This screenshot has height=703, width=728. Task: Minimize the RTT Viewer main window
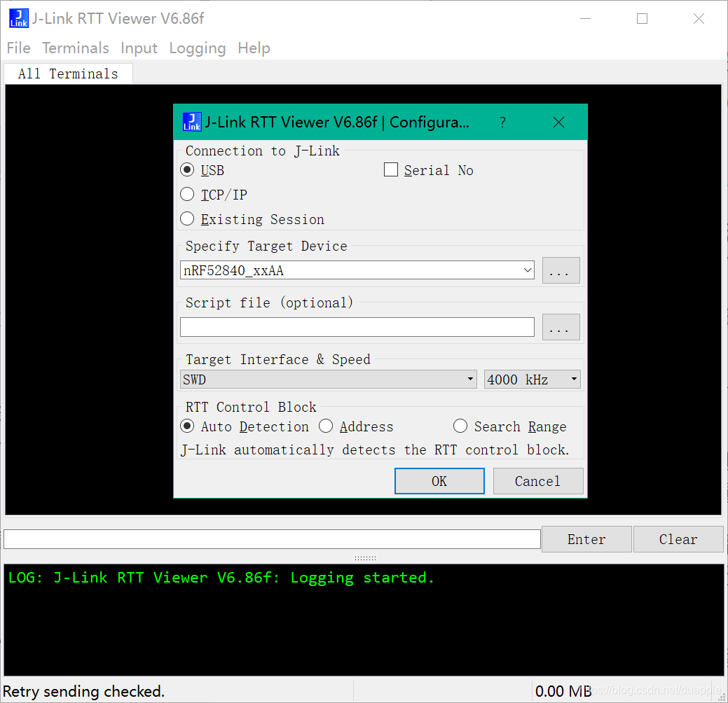coord(586,19)
